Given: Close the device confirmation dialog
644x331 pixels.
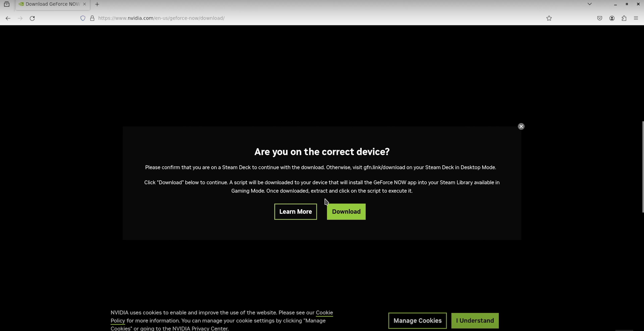Looking at the screenshot, I should 521,126.
